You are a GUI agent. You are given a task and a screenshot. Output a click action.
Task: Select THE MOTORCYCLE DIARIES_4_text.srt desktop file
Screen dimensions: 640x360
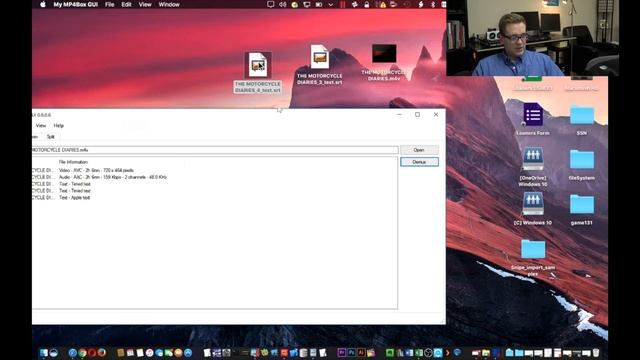(x=258, y=73)
